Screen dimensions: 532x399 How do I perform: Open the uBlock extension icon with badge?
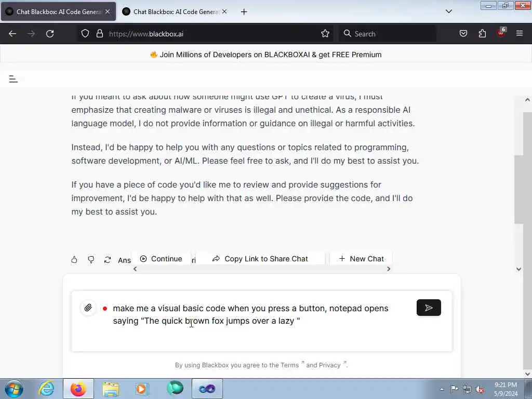501,33
